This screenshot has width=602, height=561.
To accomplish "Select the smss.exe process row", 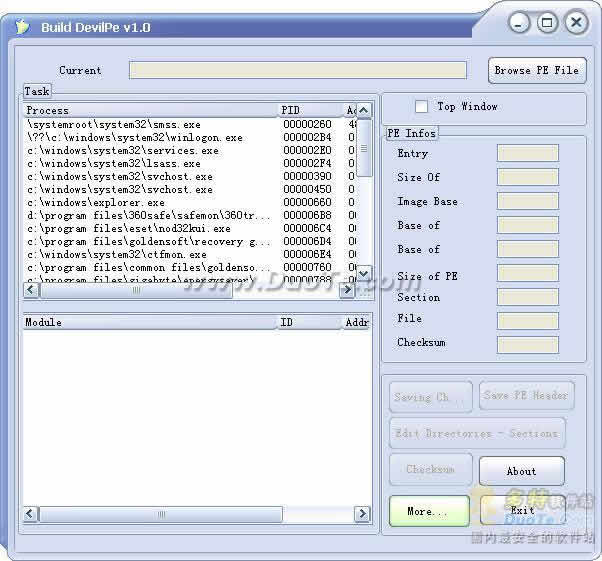I will 190,124.
